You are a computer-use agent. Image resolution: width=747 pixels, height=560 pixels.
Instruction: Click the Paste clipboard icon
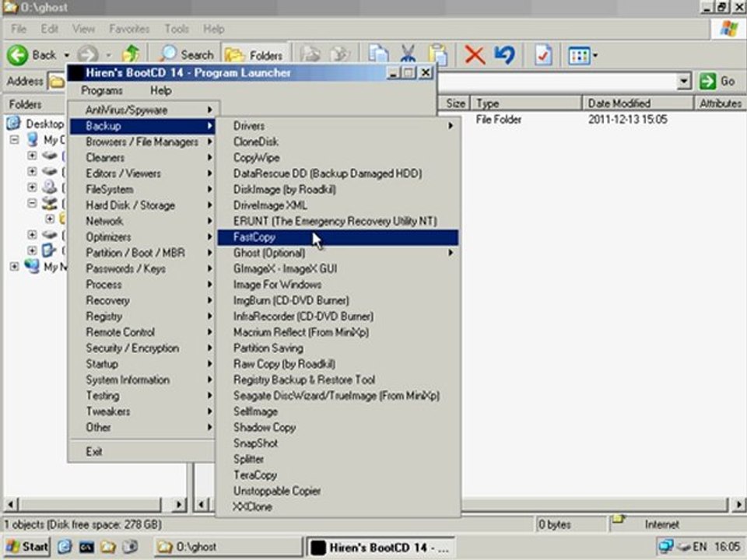tap(437, 55)
